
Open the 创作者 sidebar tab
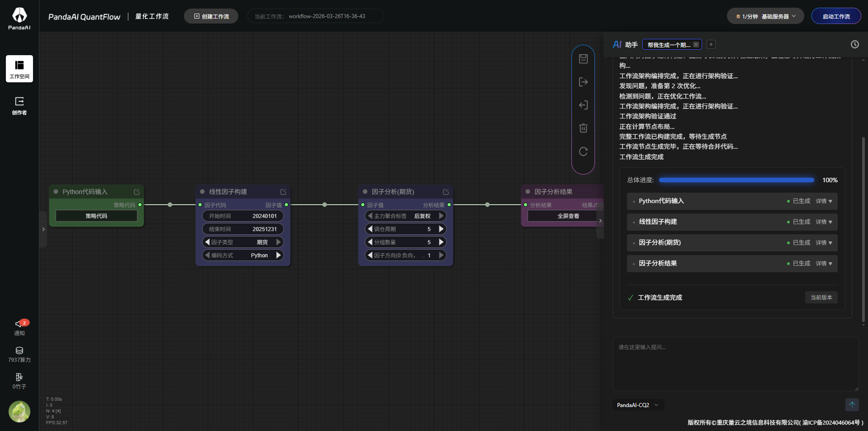point(19,106)
